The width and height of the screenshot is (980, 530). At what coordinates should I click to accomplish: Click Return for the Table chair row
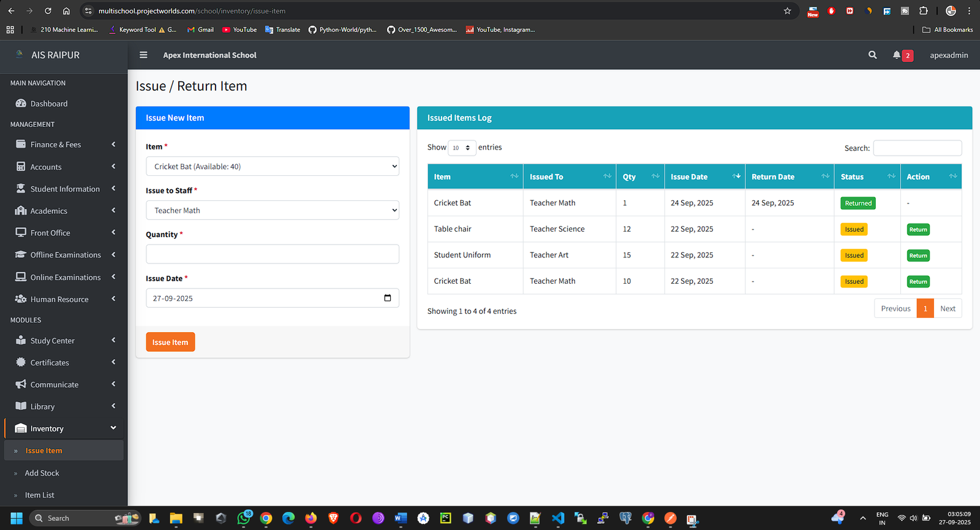(918, 230)
